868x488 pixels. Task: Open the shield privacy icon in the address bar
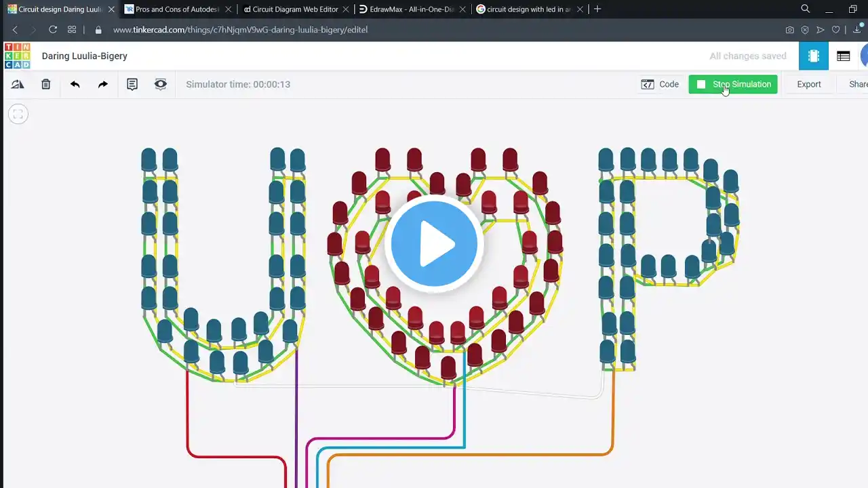coord(805,30)
